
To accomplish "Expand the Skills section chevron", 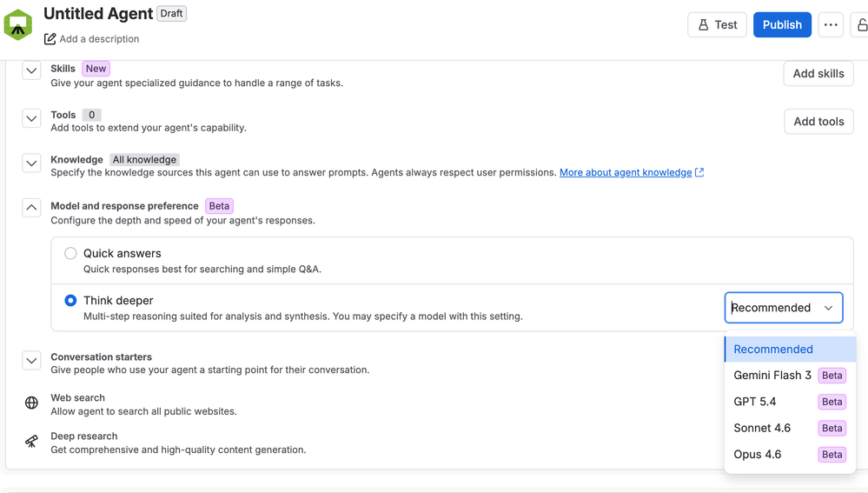I will (x=31, y=70).
